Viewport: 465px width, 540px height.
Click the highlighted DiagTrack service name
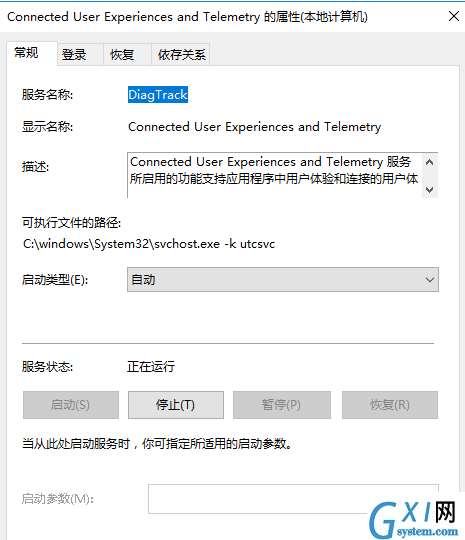(158, 95)
